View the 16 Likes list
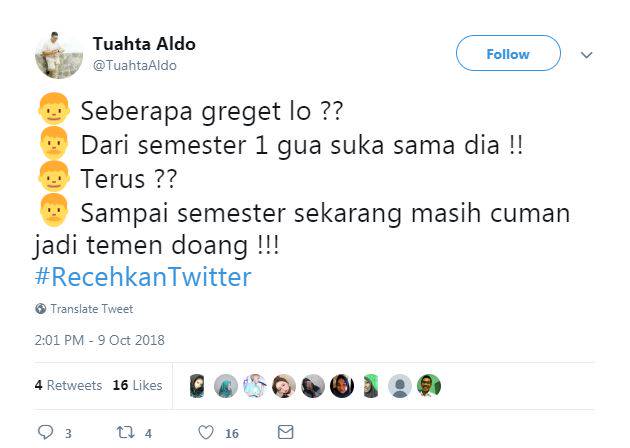Screen dimensions: 630x448 click(137, 385)
